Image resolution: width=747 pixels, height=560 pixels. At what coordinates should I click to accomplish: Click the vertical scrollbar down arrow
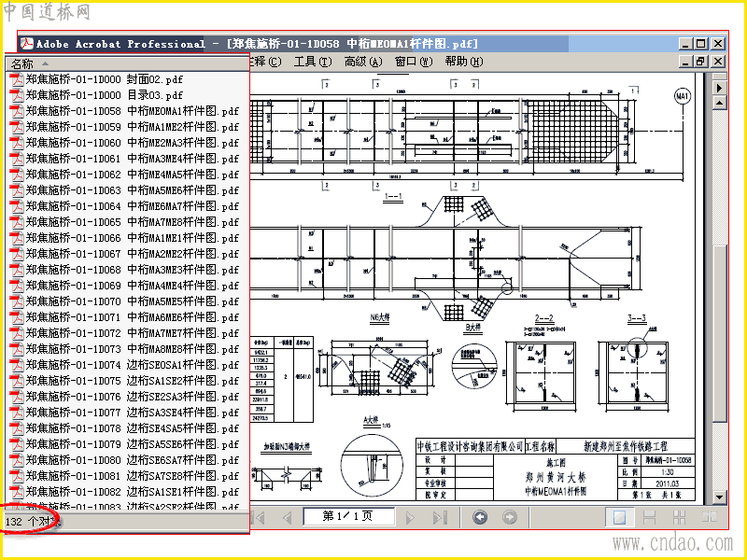click(x=719, y=497)
